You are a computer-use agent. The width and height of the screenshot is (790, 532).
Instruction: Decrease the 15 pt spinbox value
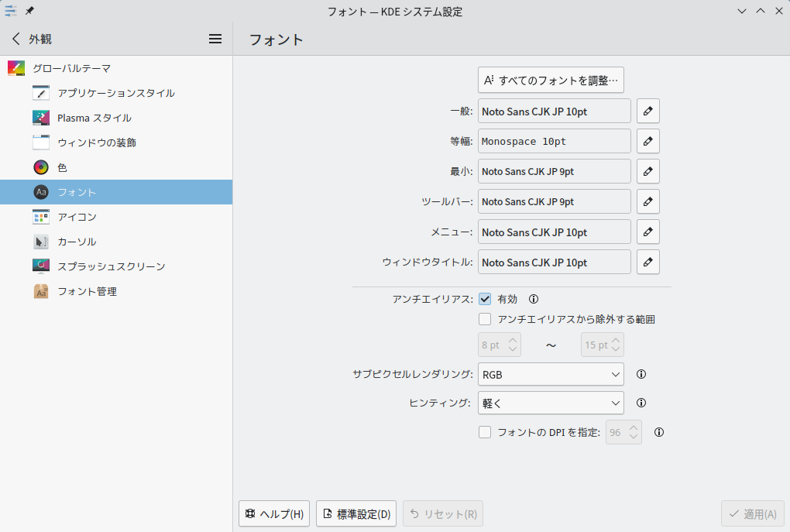616,349
